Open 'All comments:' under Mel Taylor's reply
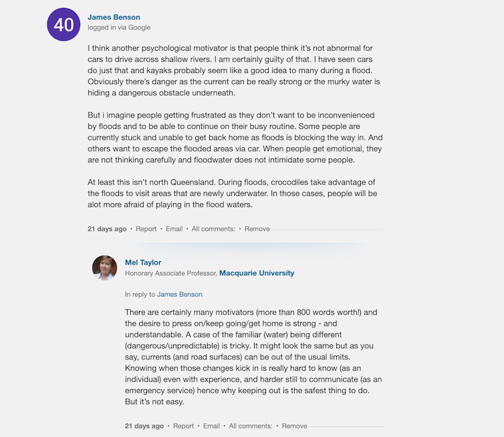The image size is (504, 437). coord(251,426)
